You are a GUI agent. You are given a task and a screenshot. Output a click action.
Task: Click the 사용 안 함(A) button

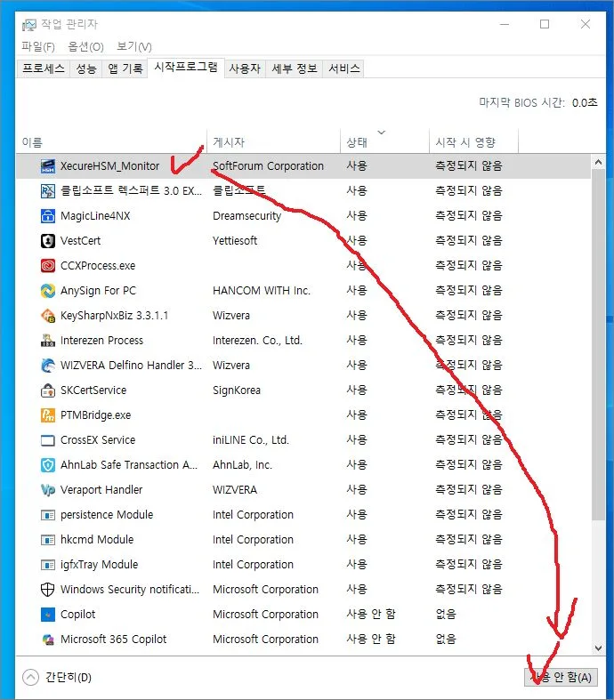tap(561, 678)
